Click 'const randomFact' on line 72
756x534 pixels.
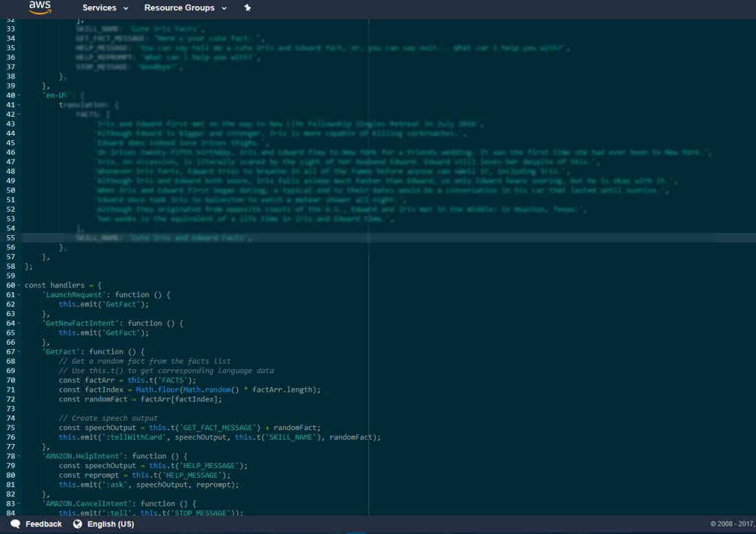click(93, 399)
